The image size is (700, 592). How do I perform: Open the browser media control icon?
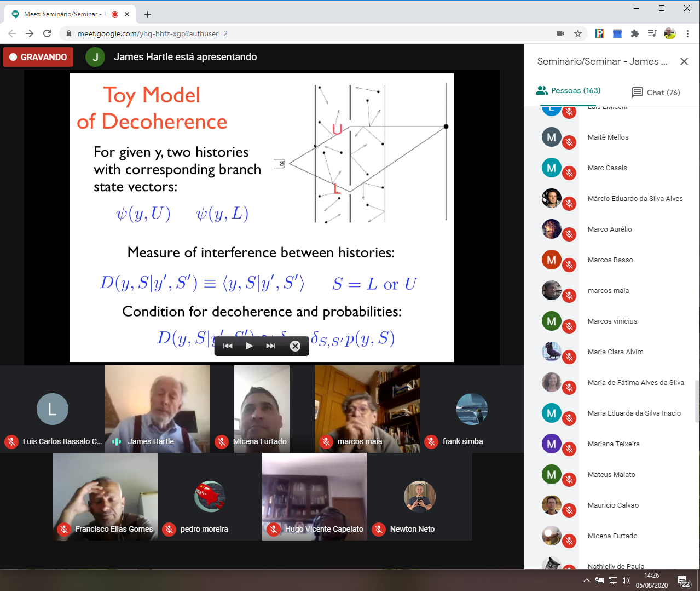652,33
